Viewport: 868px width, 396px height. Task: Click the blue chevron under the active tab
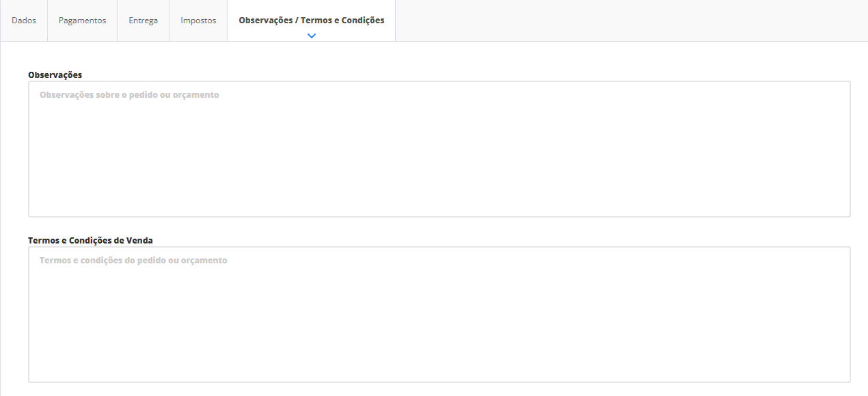coord(312,35)
